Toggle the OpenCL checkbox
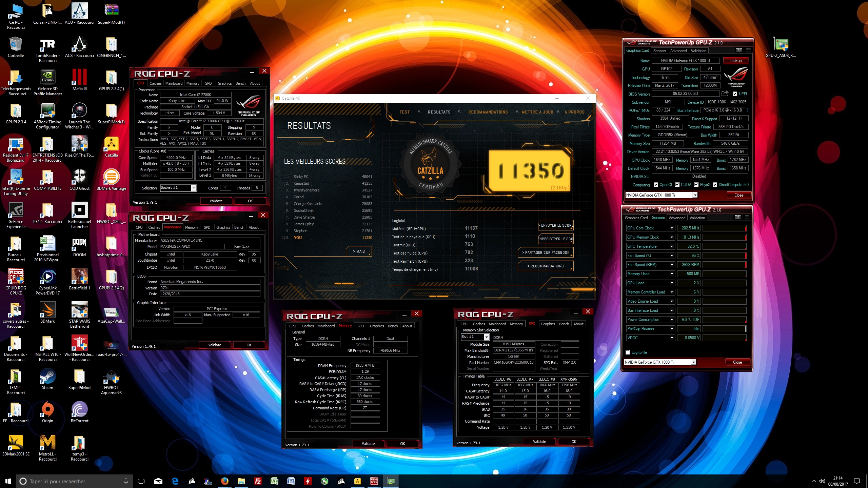 (x=656, y=185)
